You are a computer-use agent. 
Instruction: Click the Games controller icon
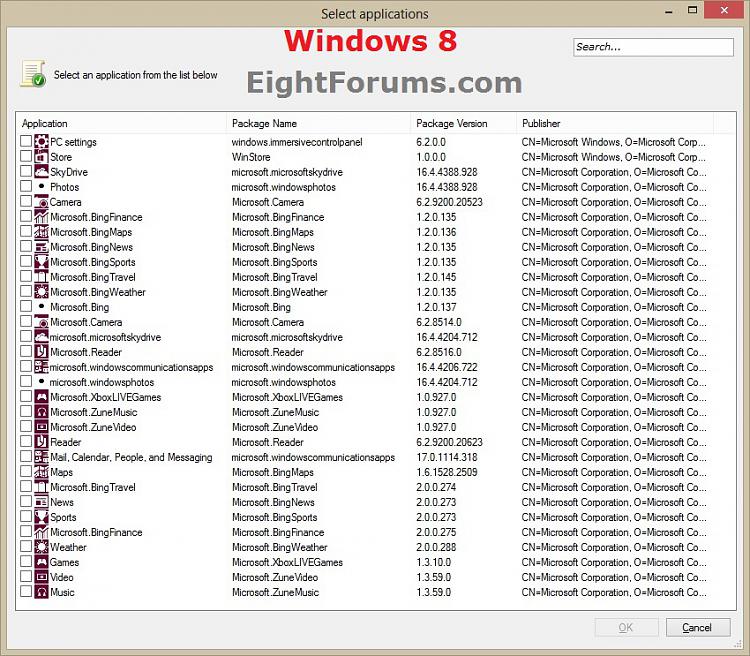tap(41, 562)
